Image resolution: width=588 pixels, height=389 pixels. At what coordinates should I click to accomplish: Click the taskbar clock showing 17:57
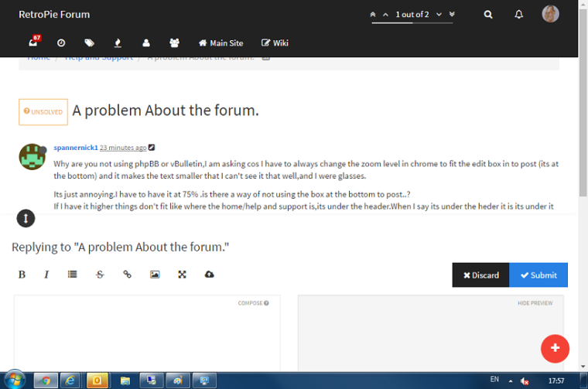pos(556,380)
